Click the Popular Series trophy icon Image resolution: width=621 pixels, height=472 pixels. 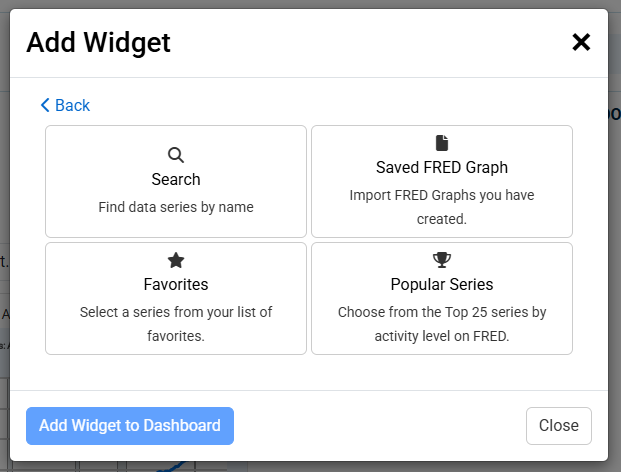(442, 260)
